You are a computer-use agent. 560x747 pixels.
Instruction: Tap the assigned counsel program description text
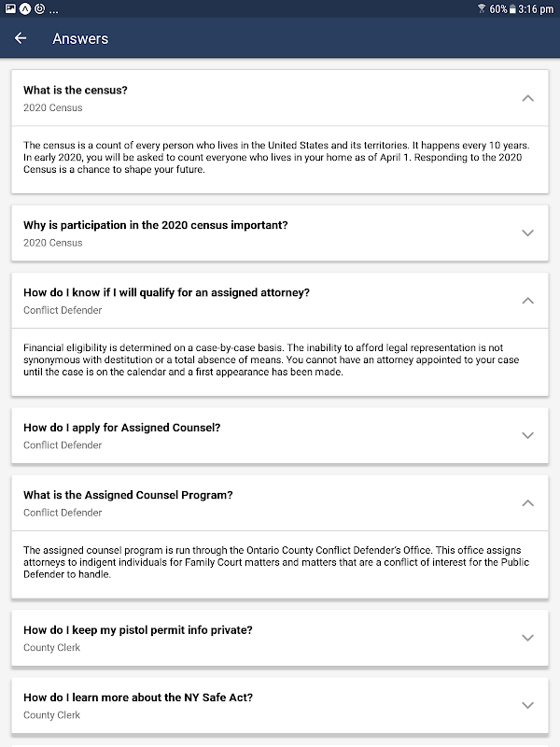275,562
